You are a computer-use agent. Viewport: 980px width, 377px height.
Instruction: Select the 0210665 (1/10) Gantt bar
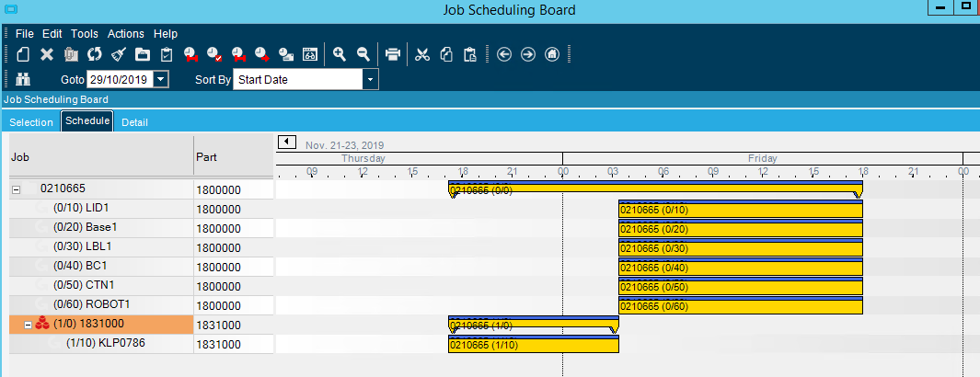(x=534, y=345)
